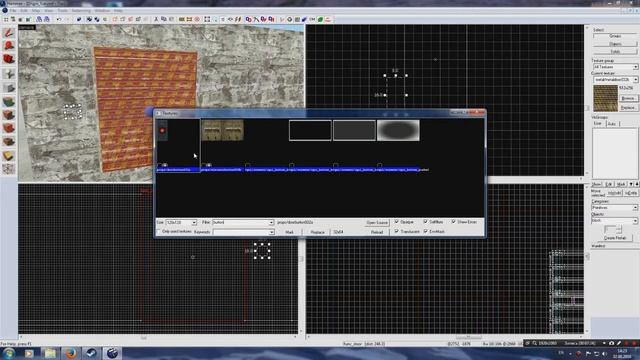Click the toWorld button
This screenshot has height=360, width=640.
[614, 193]
